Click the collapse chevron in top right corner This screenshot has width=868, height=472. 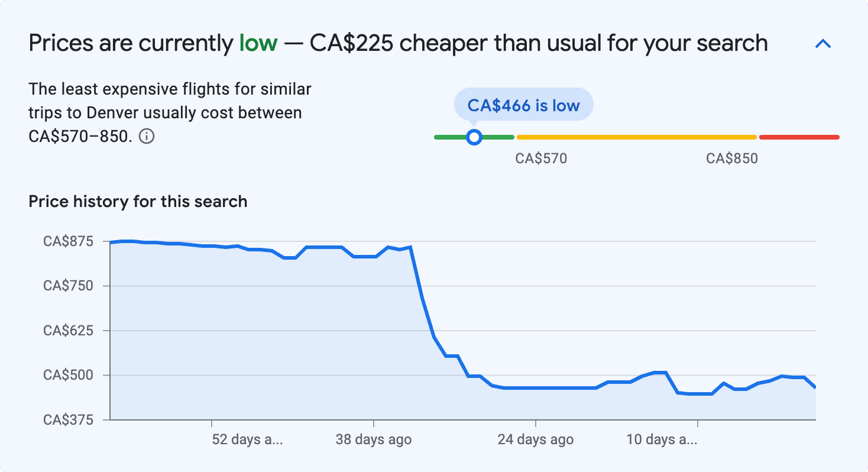pos(823,43)
